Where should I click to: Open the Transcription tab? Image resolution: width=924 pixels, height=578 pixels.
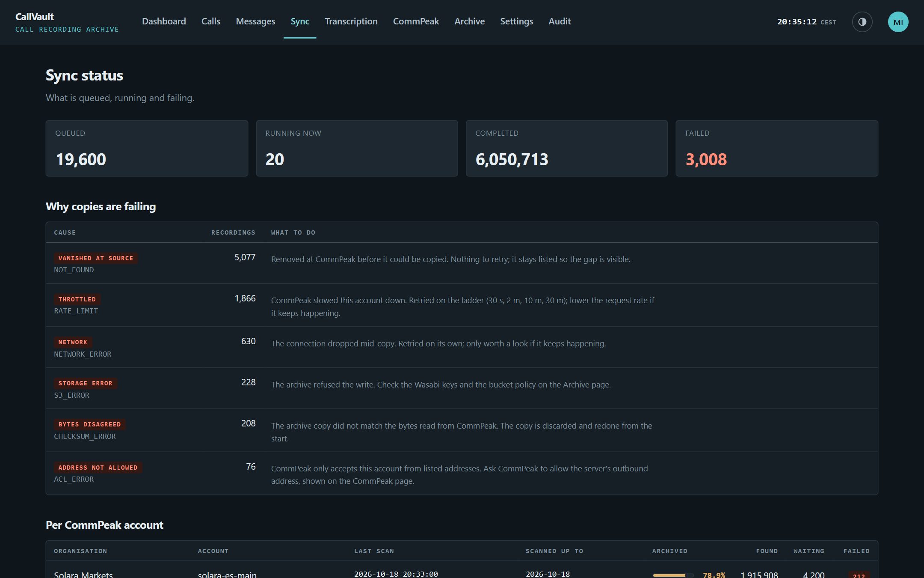tap(351, 21)
